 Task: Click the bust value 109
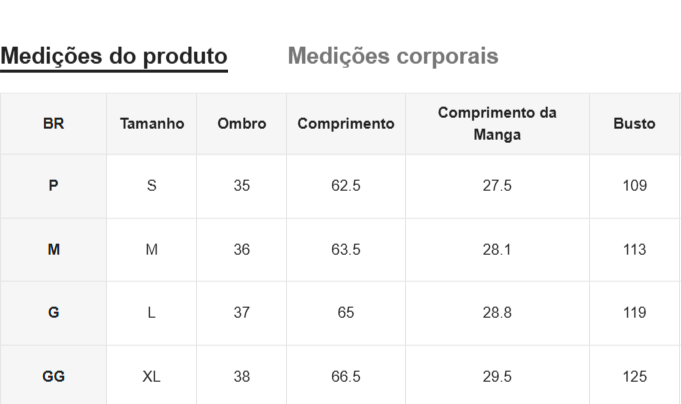tap(634, 186)
